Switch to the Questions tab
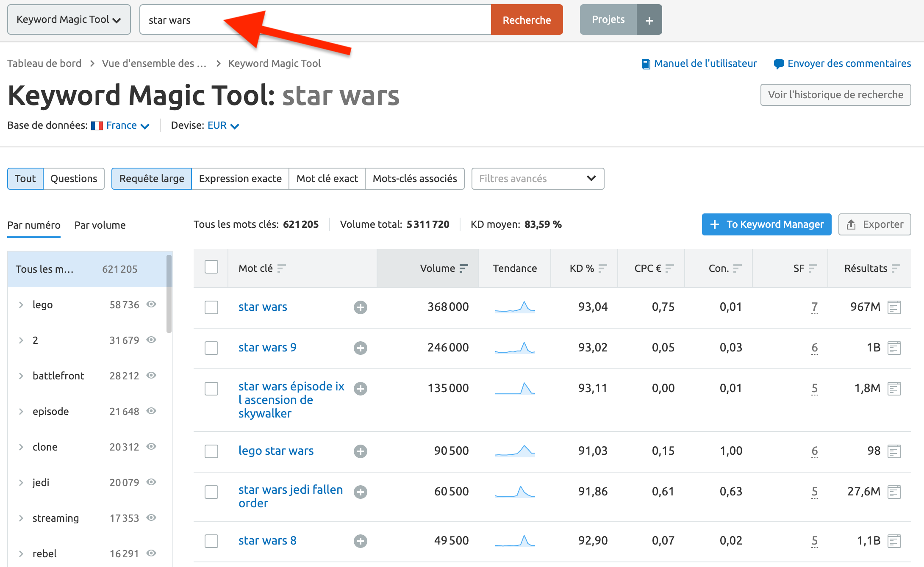924x567 pixels. coord(74,179)
